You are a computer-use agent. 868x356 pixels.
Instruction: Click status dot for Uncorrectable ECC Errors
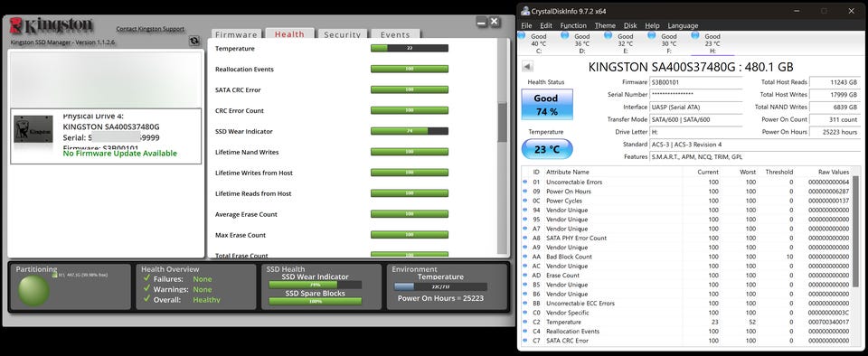point(525,303)
